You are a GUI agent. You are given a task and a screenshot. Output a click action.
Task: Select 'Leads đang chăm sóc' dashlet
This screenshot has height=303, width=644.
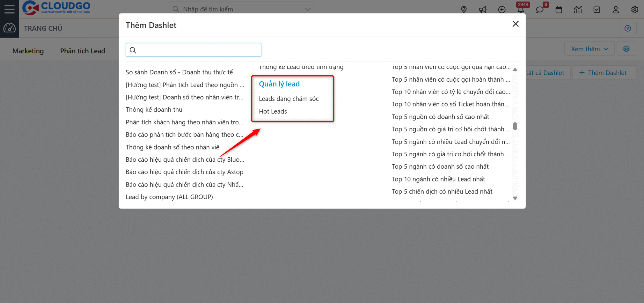[289, 99]
